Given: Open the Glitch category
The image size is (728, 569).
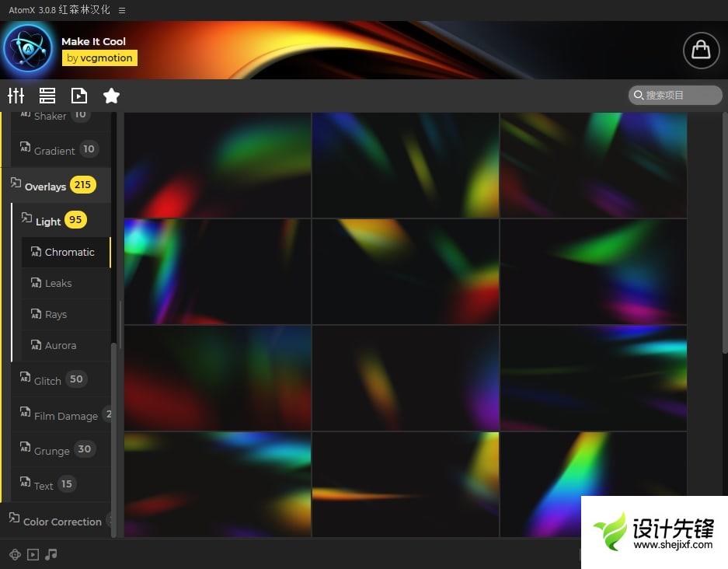Looking at the screenshot, I should (x=47, y=381).
